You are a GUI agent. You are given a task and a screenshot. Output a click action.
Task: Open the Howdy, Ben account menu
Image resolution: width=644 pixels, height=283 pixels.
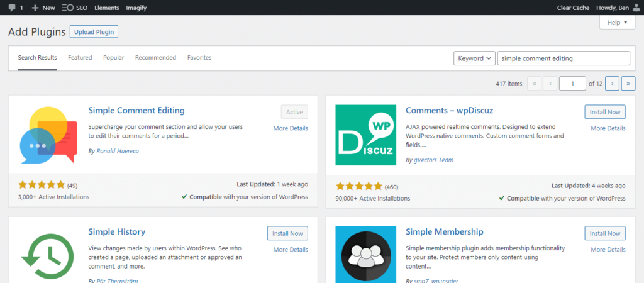[612, 8]
